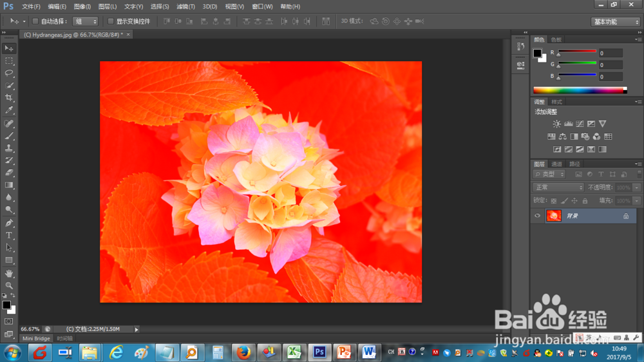
Task: Open the 填充 fill dropdown arrow
Action: [x=637, y=201]
